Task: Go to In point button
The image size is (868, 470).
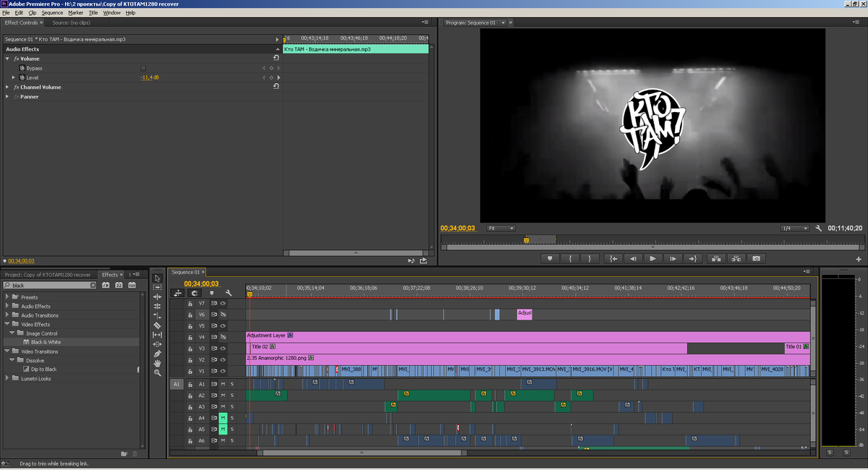Action: click(x=613, y=258)
